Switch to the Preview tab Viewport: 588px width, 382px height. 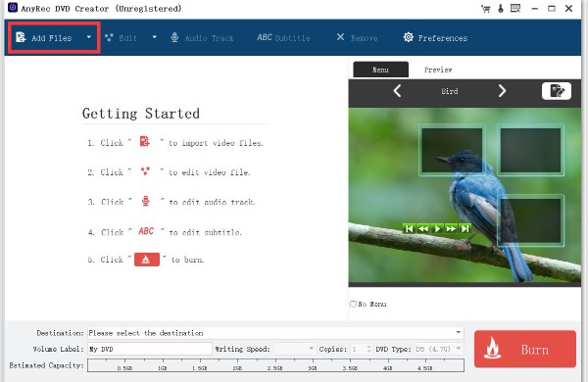pos(438,70)
